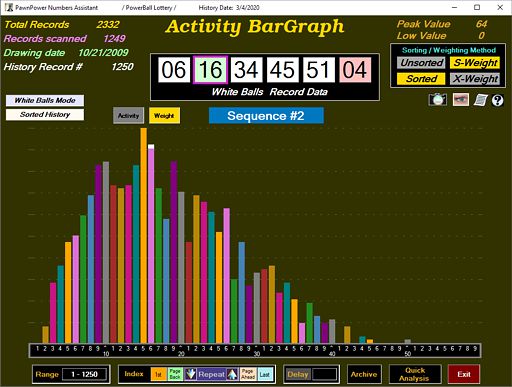Click the Total Records value 2332
This screenshot has height=387, width=512.
coord(108,24)
